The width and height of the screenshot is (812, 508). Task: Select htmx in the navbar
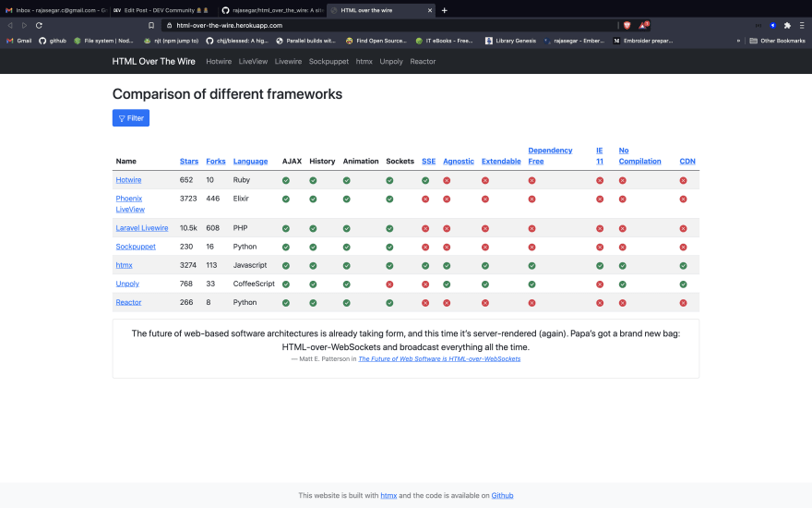pos(364,61)
